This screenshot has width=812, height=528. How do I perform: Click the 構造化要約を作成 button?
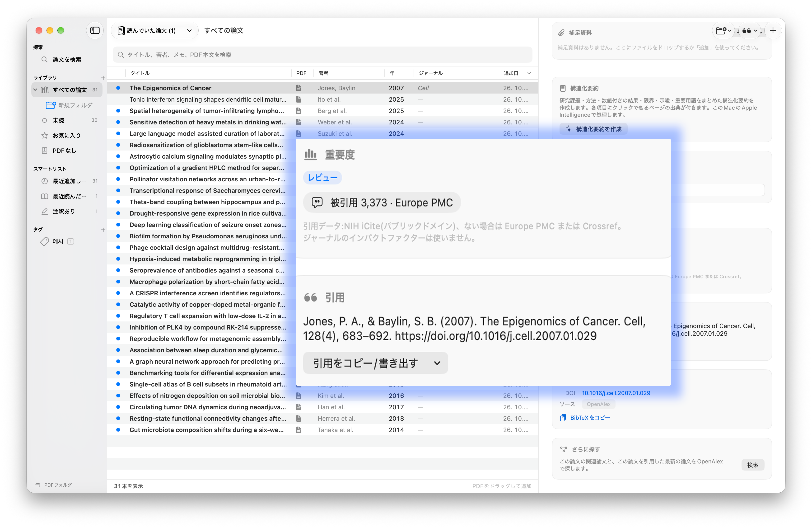point(594,129)
